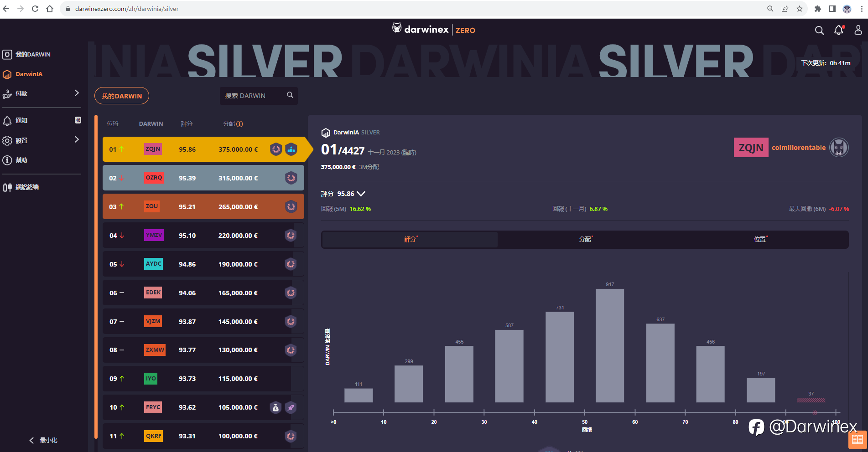The width and height of the screenshot is (868, 452).
Task: Select the VJZM ticker row
Action: tap(203, 322)
